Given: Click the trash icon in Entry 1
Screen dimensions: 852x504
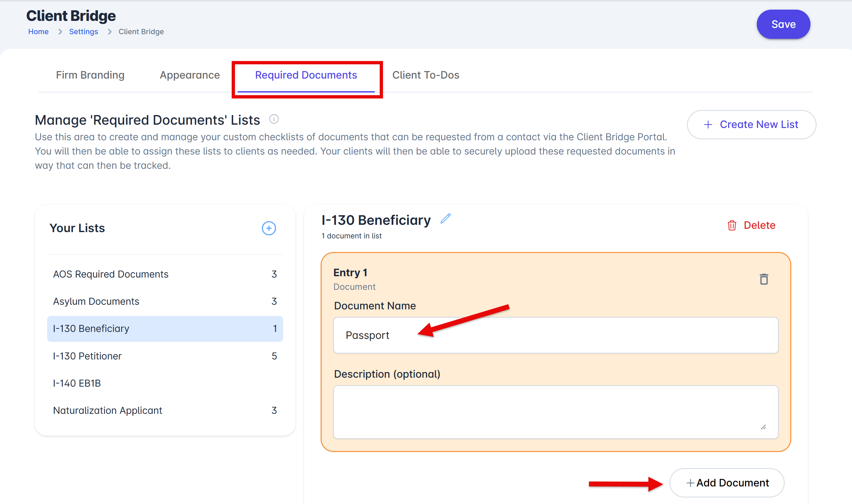Looking at the screenshot, I should (x=764, y=279).
